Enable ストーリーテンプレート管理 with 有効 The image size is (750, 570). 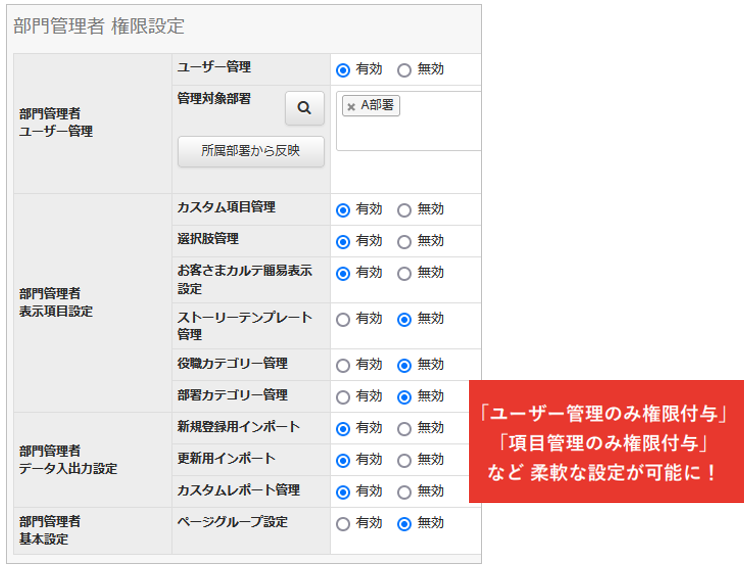(343, 319)
